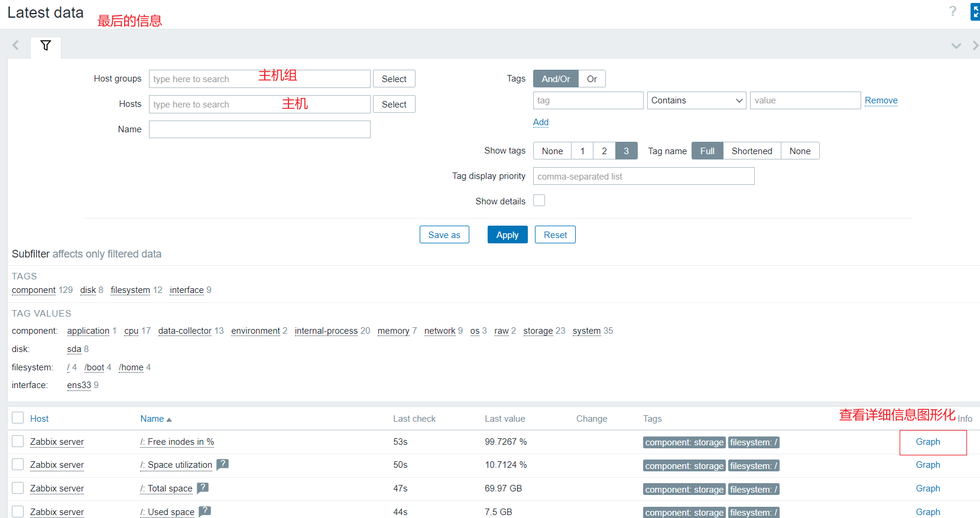Filter filesystem value /boot
980x518 pixels.
[94, 367]
